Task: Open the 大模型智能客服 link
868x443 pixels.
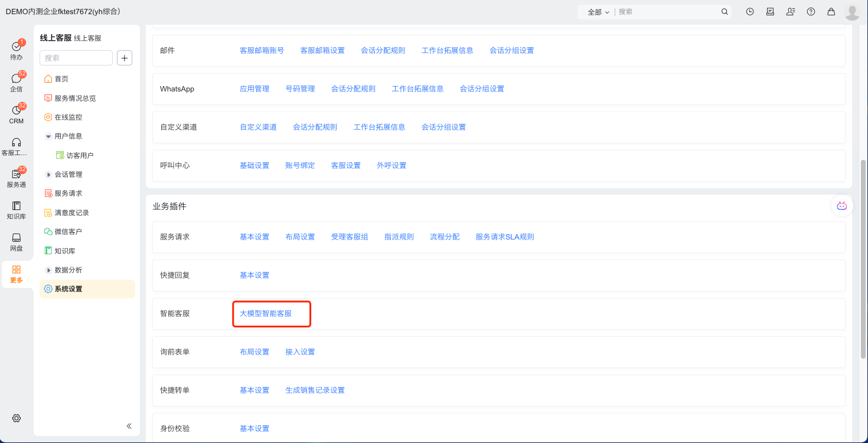Action: pyautogui.click(x=266, y=314)
